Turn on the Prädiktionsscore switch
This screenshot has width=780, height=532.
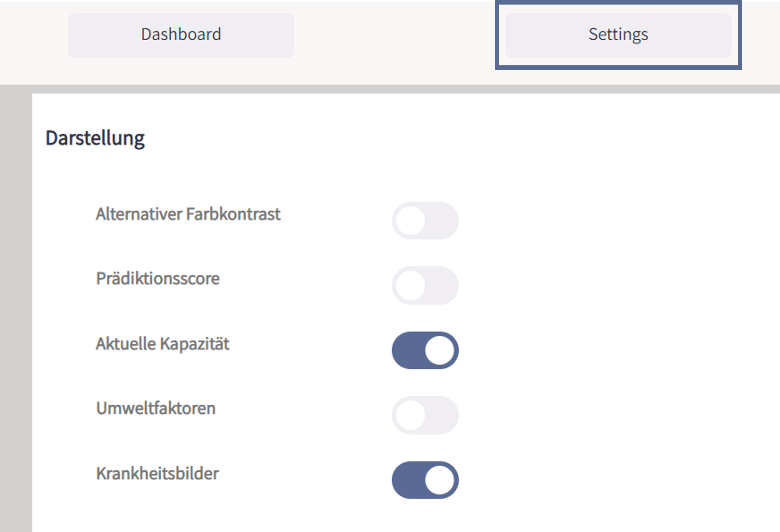coord(425,285)
